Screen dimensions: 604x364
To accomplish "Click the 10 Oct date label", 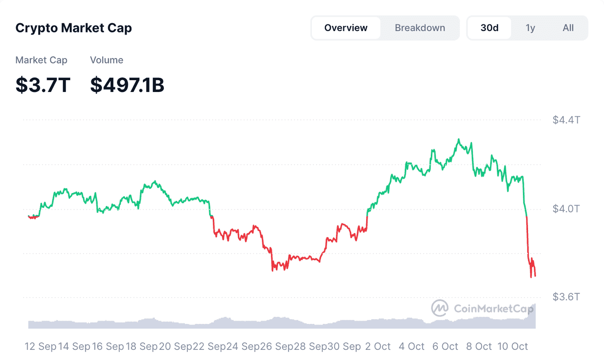I will tap(513, 347).
